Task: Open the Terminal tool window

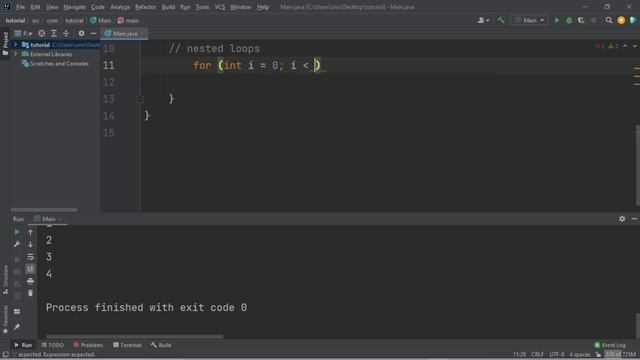Action: pos(127,345)
